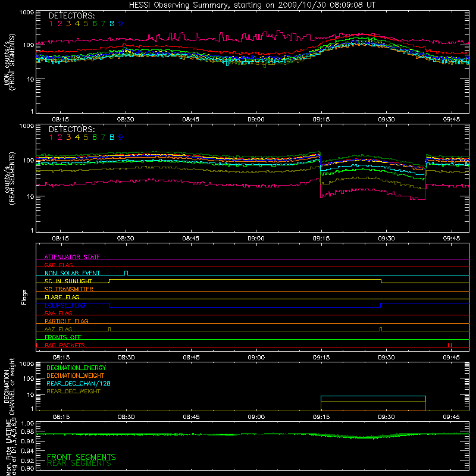The image size is (476, 476).
Task: Click the DECIMATION CHANNEL or weight axis title
Action: (x=9, y=386)
